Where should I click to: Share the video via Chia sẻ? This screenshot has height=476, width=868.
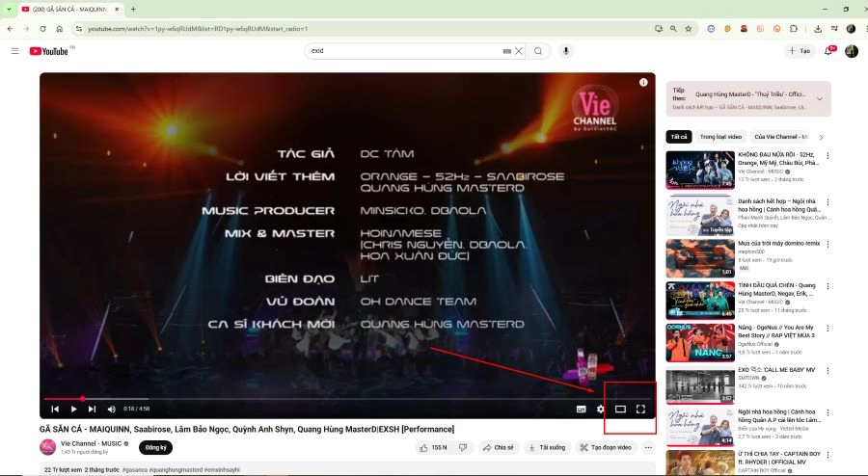coord(497,447)
